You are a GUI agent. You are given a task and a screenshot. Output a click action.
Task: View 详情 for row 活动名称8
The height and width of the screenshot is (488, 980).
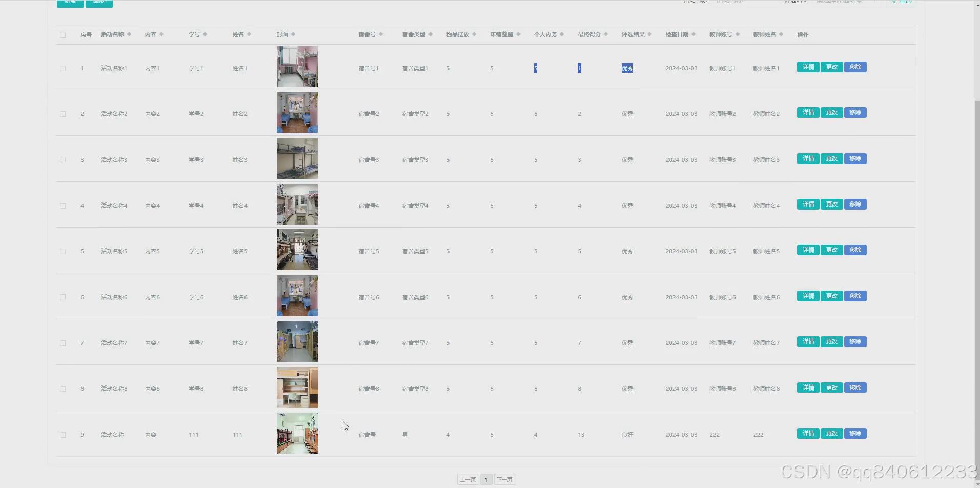click(808, 388)
